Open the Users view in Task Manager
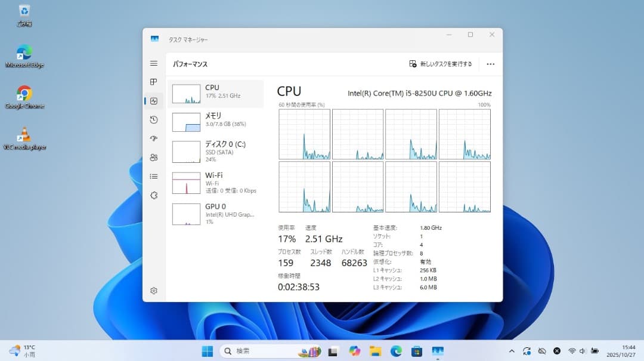Screen dimensions: 644x361 [154, 157]
